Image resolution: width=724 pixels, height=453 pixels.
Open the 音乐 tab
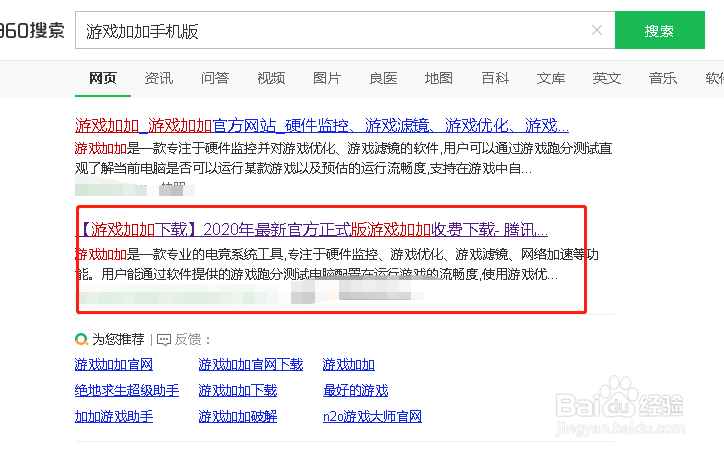click(663, 78)
